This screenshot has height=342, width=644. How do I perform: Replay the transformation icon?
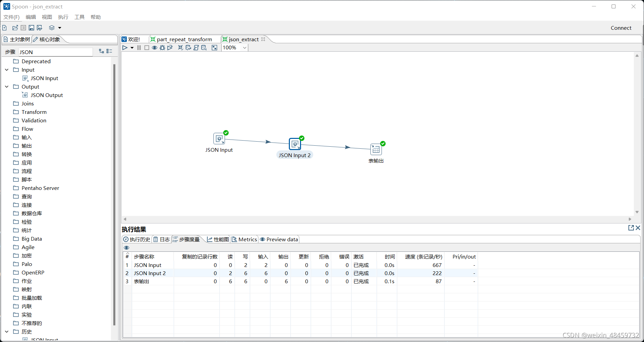tap(170, 48)
